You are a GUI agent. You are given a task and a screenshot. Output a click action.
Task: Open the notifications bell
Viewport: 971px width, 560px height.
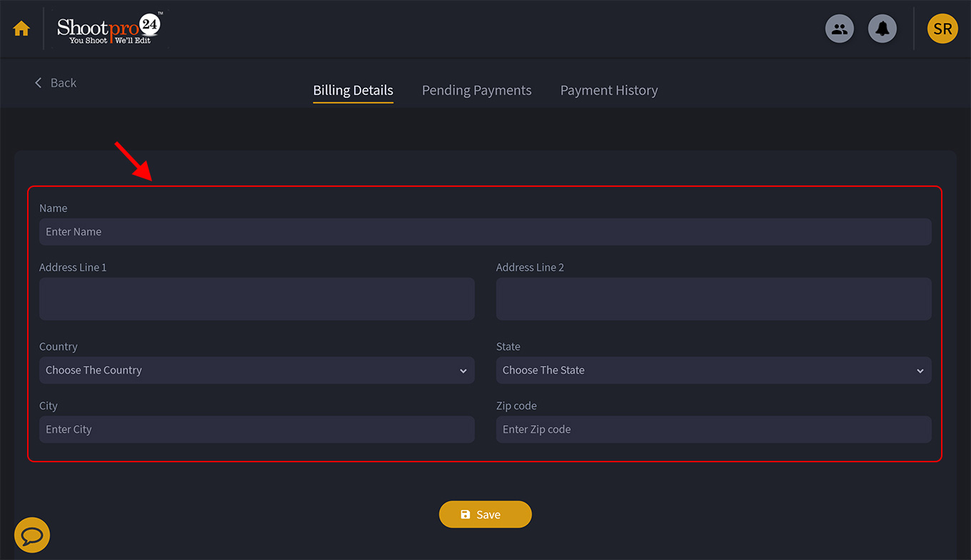[x=882, y=29]
